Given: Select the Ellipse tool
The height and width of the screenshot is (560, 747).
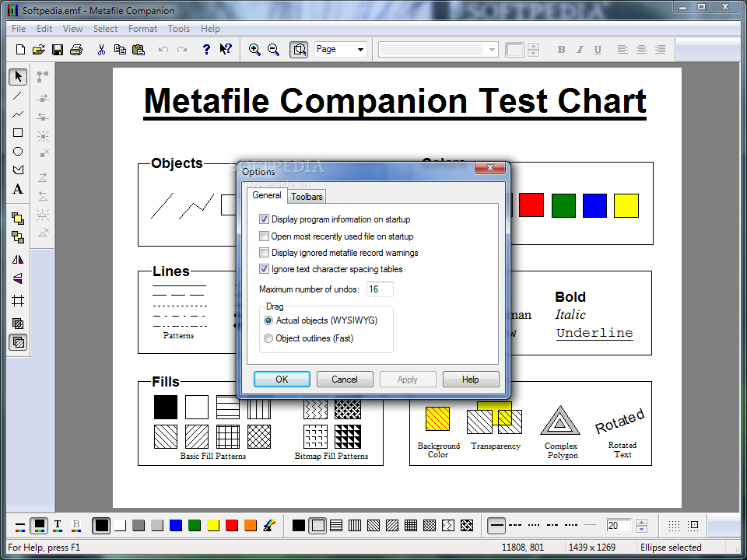Looking at the screenshot, I should 18,152.
